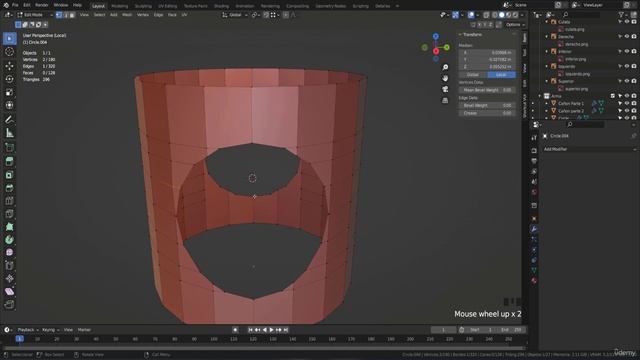Screen dimensions: 640x360
Task: Switch to UV Editing workspace tab
Action: (x=167, y=6)
